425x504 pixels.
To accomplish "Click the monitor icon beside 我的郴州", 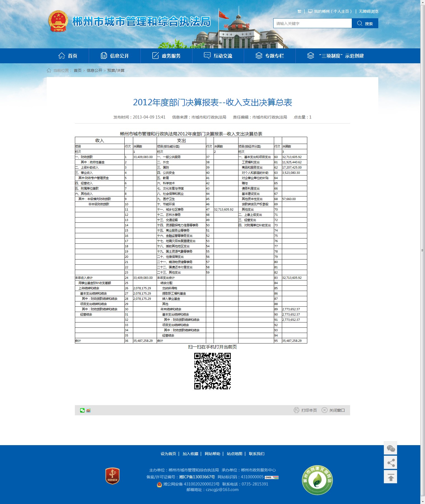I will (x=310, y=11).
